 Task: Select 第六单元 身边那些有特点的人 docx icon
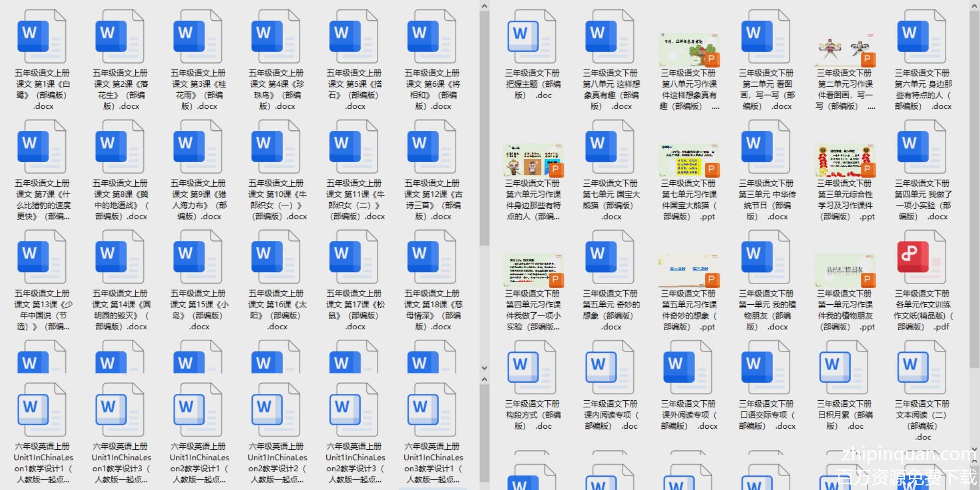[x=921, y=33]
